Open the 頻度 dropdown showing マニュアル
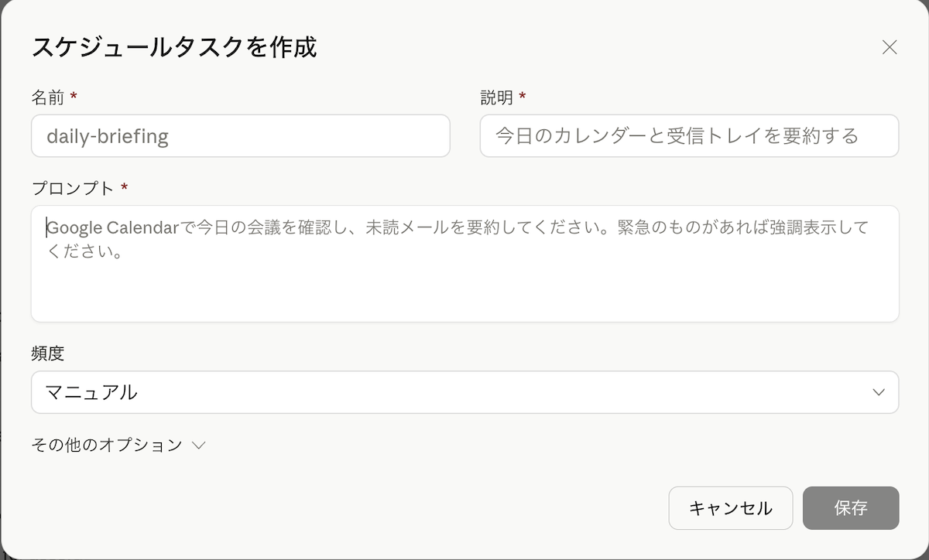This screenshot has height=560, width=929. (x=464, y=392)
